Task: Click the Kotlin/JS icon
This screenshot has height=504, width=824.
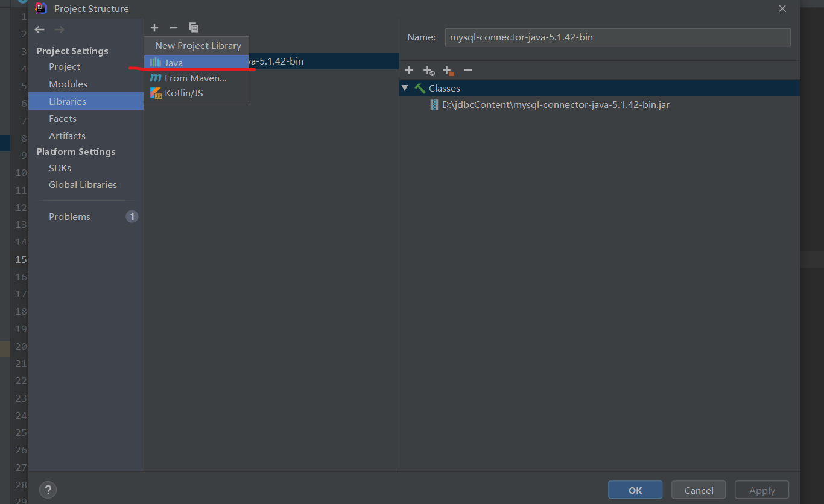Action: [156, 93]
